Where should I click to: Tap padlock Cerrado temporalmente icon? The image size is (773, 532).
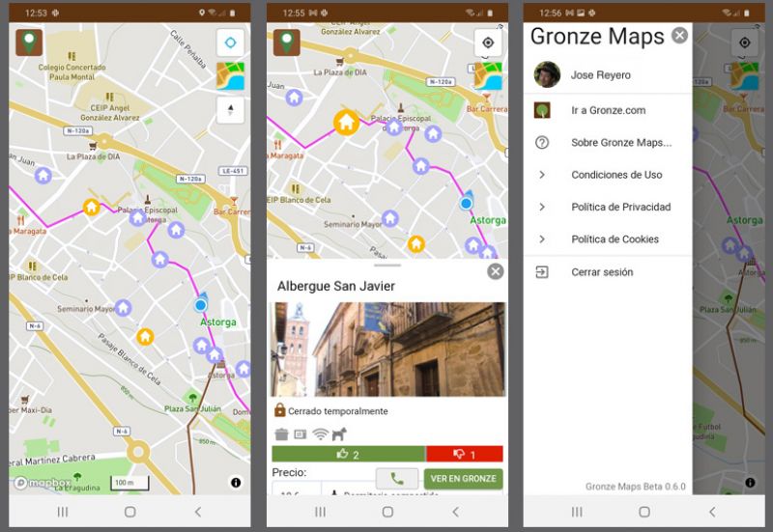(x=279, y=409)
